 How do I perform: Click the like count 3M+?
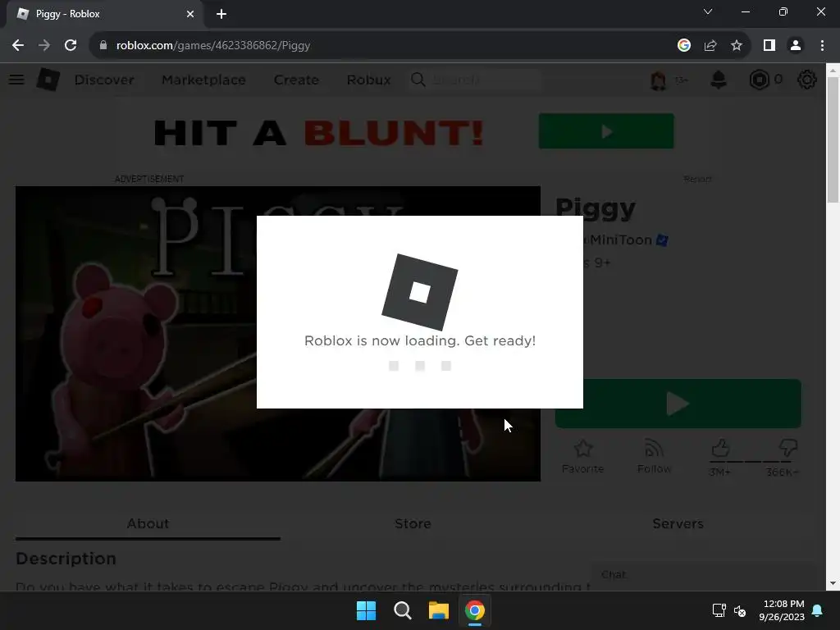click(x=719, y=472)
